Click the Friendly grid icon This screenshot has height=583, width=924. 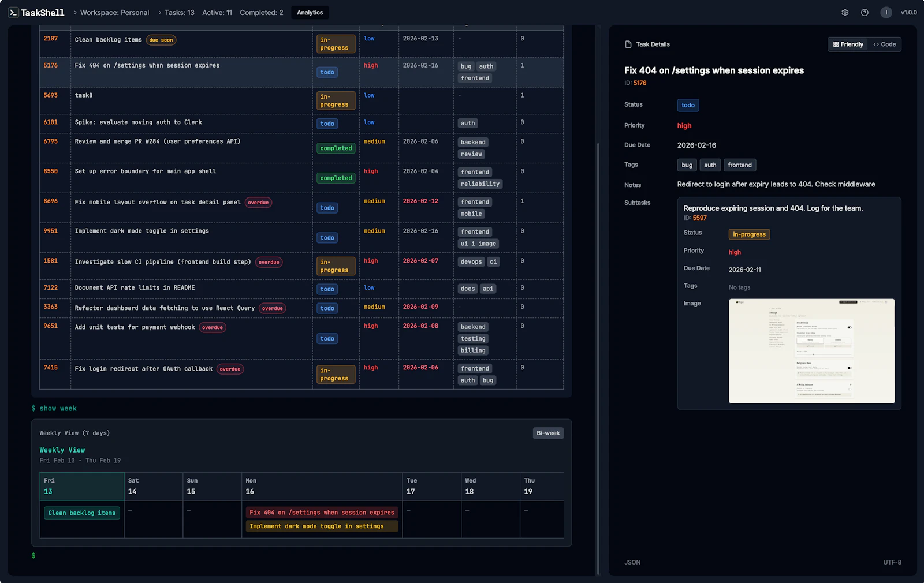pos(836,44)
